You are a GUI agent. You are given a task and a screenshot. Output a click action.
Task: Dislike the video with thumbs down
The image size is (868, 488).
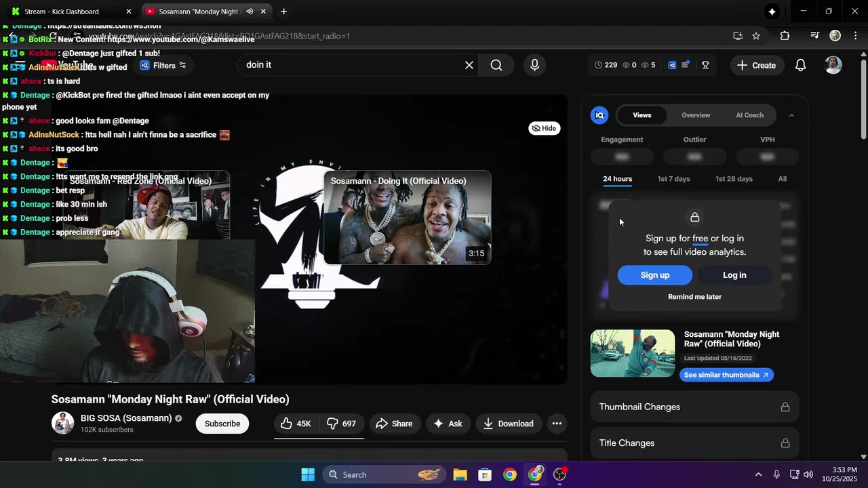341,424
